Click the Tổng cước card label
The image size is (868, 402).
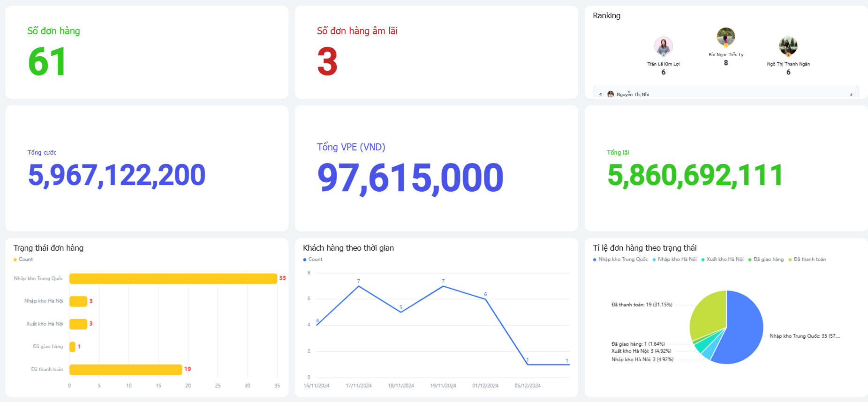coord(42,152)
